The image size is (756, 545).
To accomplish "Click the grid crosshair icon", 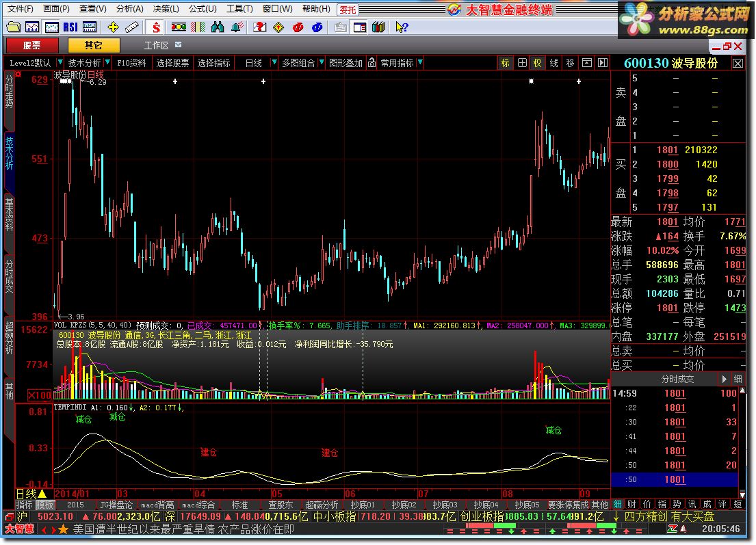I will (x=522, y=63).
